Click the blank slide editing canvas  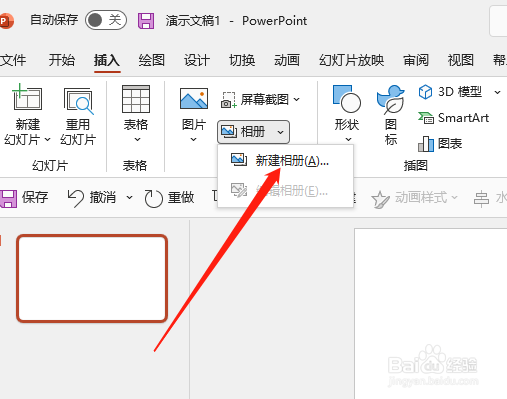click(x=431, y=313)
